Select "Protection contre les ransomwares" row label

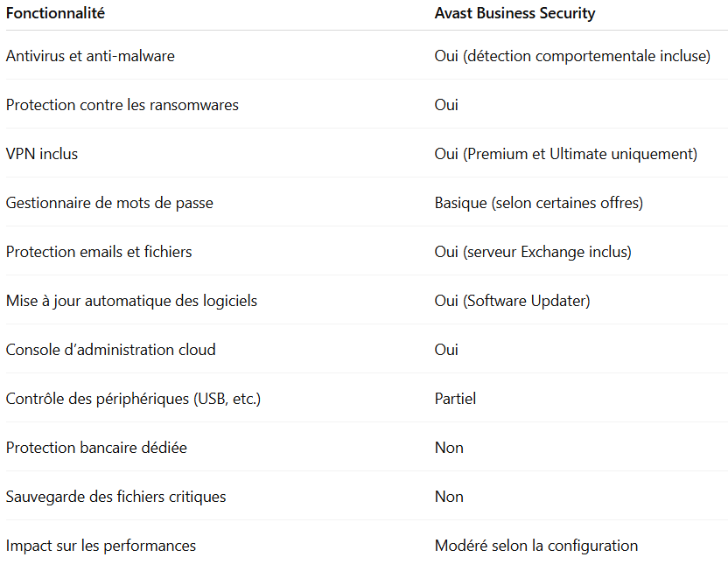pyautogui.click(x=122, y=105)
